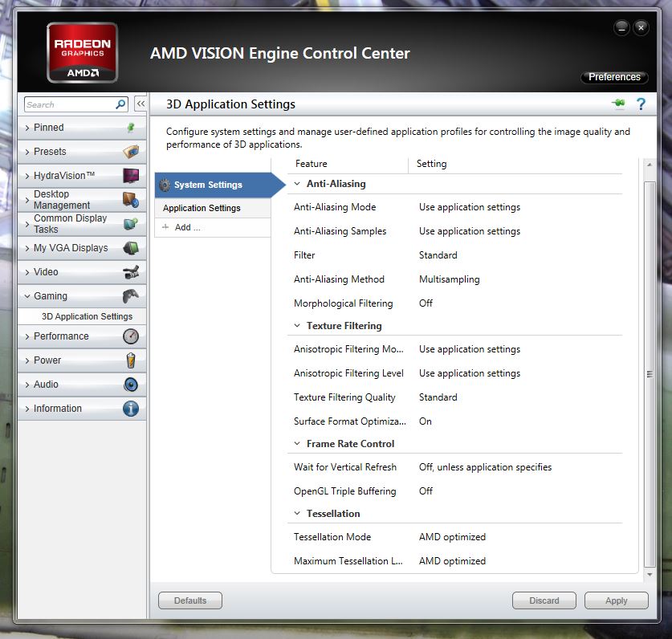Collapse the Texture Filtering group
Screen dimensions: 672x639
pos(297,326)
